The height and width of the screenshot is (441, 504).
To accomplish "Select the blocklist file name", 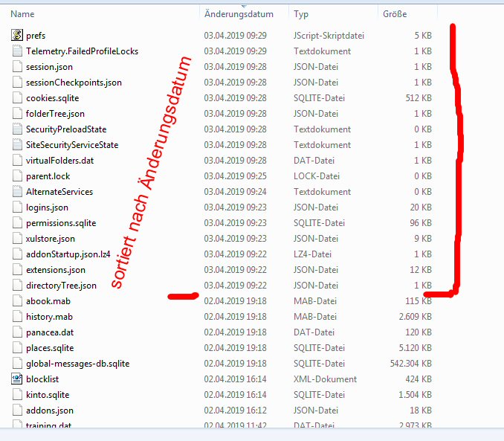I will (42, 379).
